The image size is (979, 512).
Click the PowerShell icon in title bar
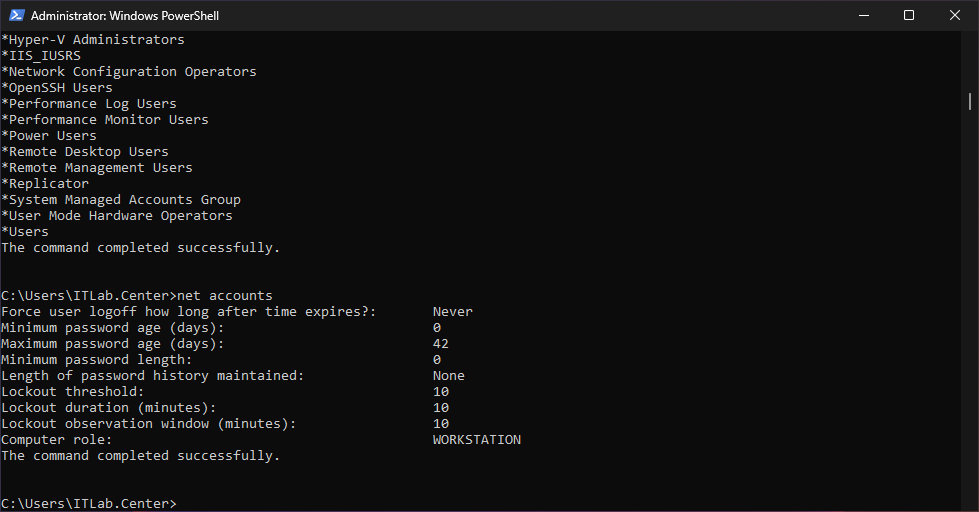[16, 15]
